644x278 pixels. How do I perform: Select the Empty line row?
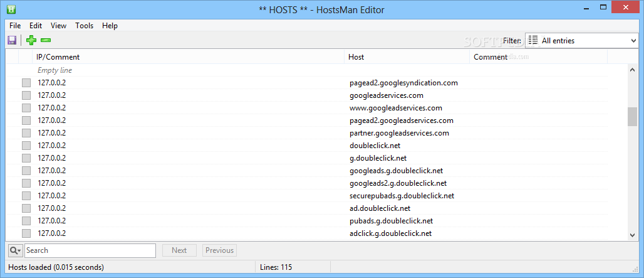(307, 70)
